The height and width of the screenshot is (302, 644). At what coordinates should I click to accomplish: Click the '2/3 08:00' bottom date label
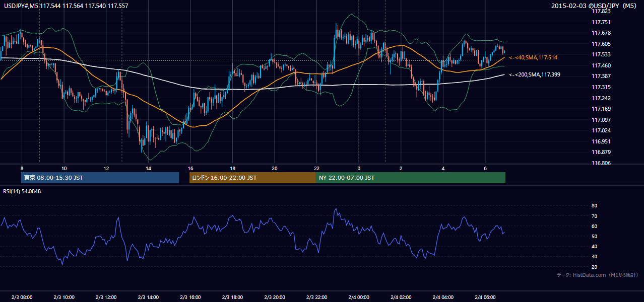22,297
